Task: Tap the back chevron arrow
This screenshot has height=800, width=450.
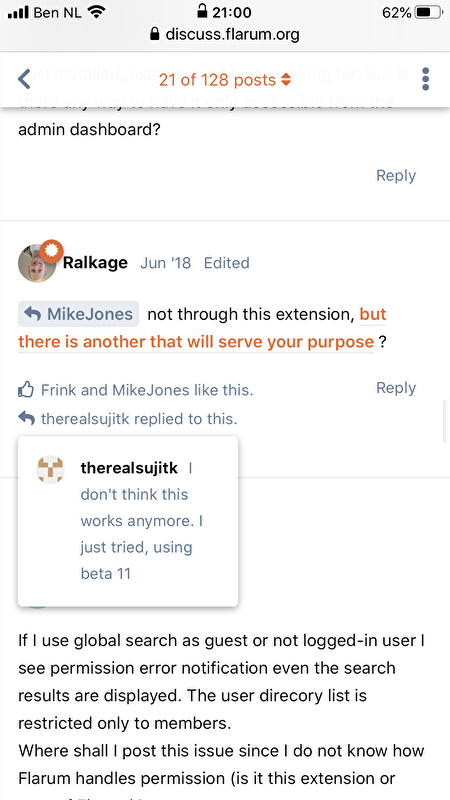Action: coord(24,79)
